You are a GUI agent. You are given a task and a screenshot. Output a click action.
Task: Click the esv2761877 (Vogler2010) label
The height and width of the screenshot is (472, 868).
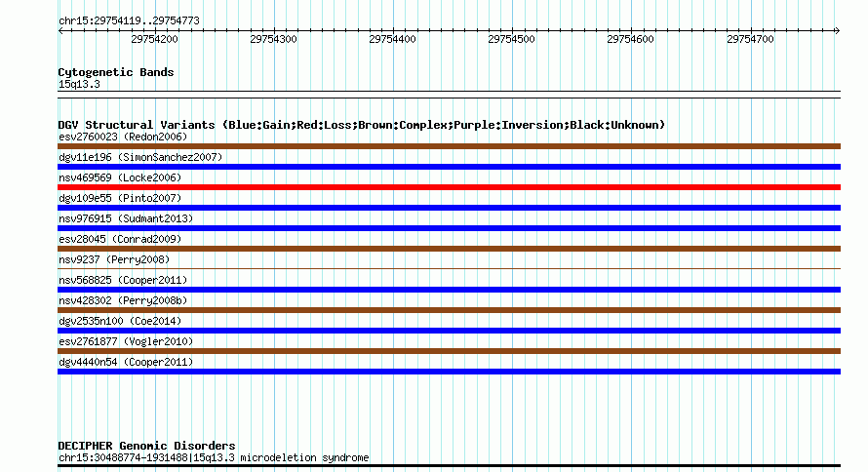(126, 341)
